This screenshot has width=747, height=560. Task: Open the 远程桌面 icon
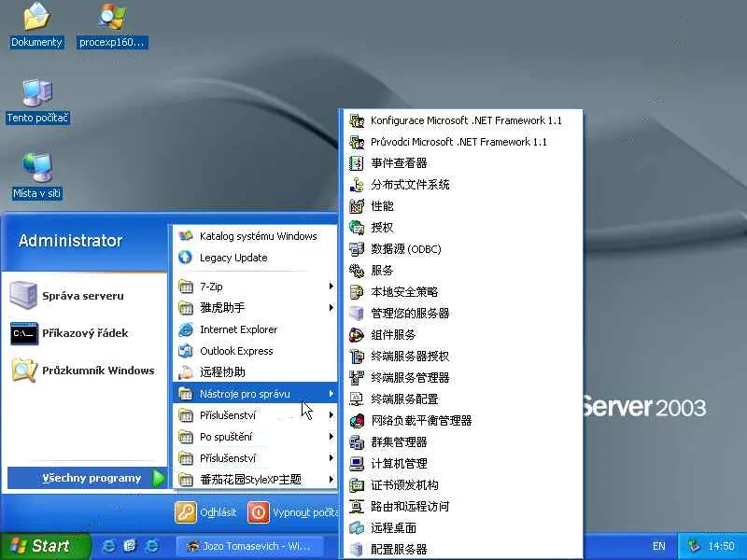(357, 527)
